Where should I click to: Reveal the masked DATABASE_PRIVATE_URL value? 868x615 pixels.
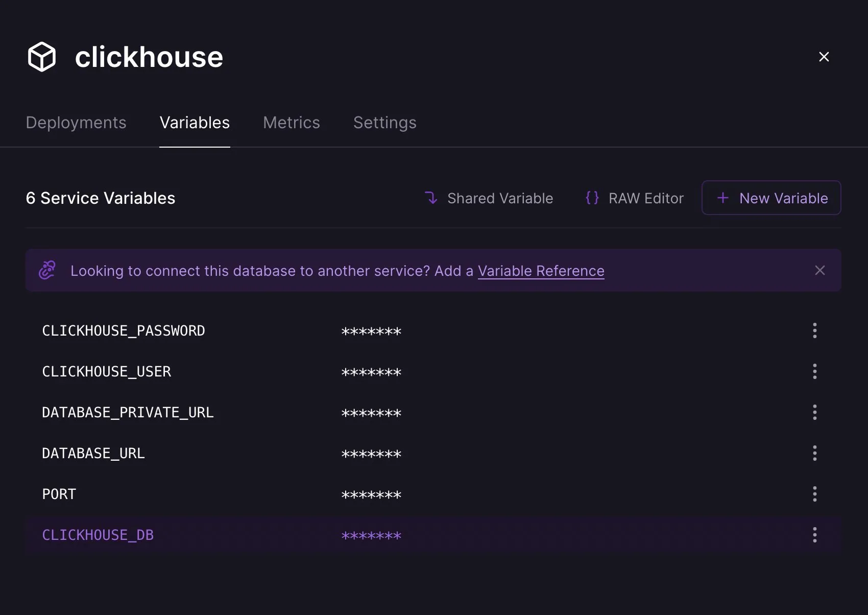click(371, 414)
